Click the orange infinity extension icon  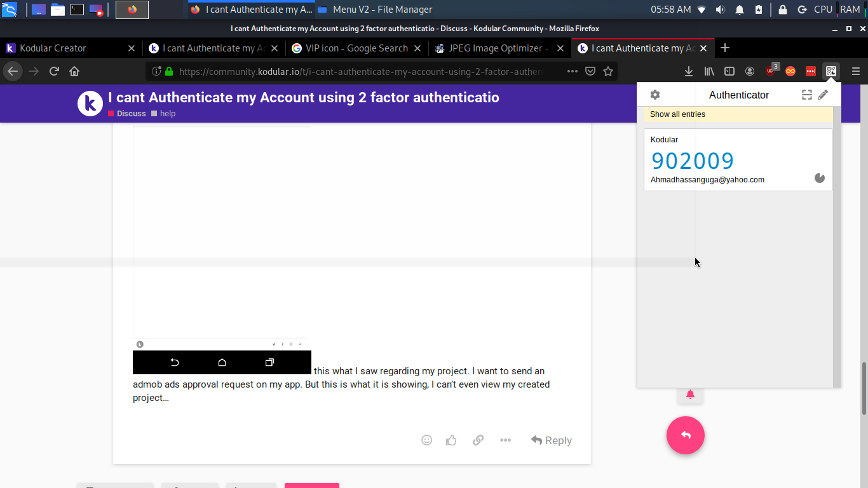coord(790,71)
